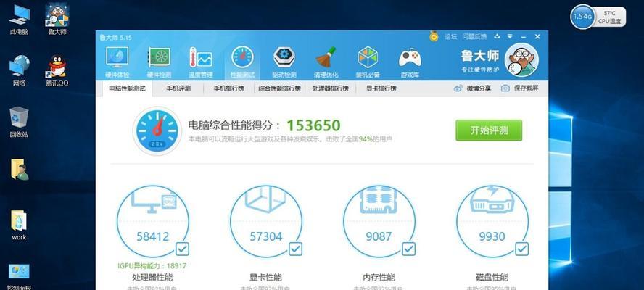Click the iGPU异构能力：18917 text
644x290 pixels.
[152, 266]
